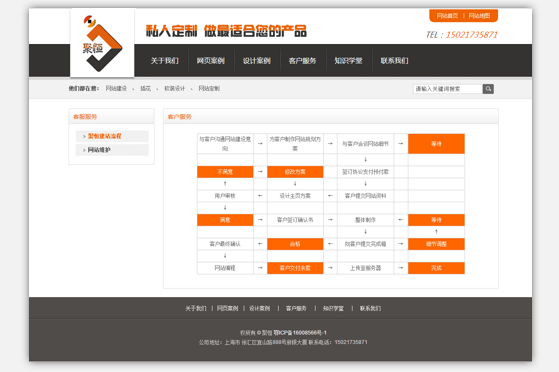This screenshot has width=559, height=372.
Task: Open 知识学堂 in the top navigation
Action: click(x=348, y=61)
